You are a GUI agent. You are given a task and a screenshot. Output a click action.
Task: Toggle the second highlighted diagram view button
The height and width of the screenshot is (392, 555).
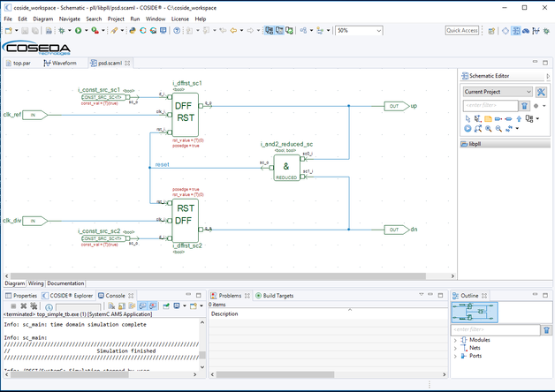[x=279, y=31]
